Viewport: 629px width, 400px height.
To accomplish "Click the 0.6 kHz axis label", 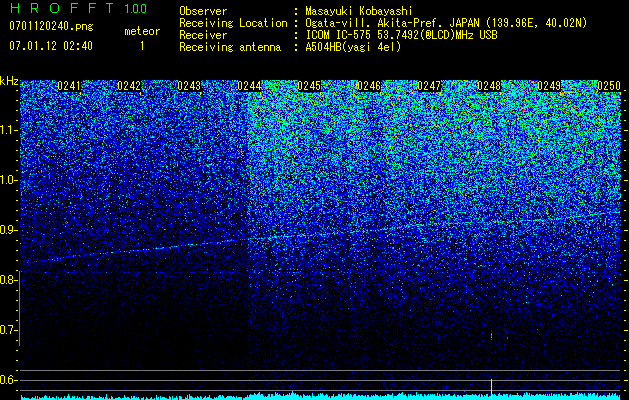I will (x=8, y=380).
